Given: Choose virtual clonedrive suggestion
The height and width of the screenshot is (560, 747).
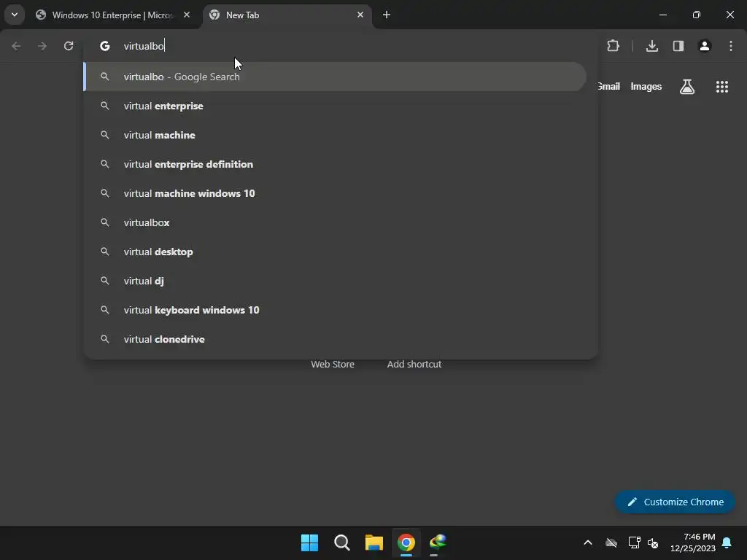Looking at the screenshot, I should click(x=335, y=339).
